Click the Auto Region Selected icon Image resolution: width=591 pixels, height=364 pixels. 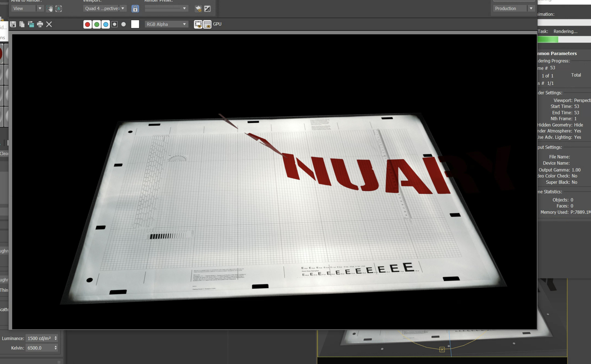(x=58, y=9)
